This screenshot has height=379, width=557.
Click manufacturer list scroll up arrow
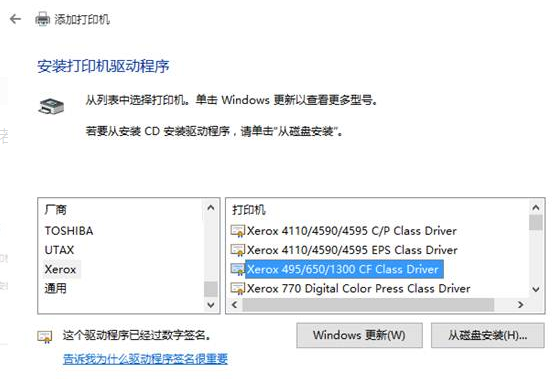pyautogui.click(x=211, y=208)
